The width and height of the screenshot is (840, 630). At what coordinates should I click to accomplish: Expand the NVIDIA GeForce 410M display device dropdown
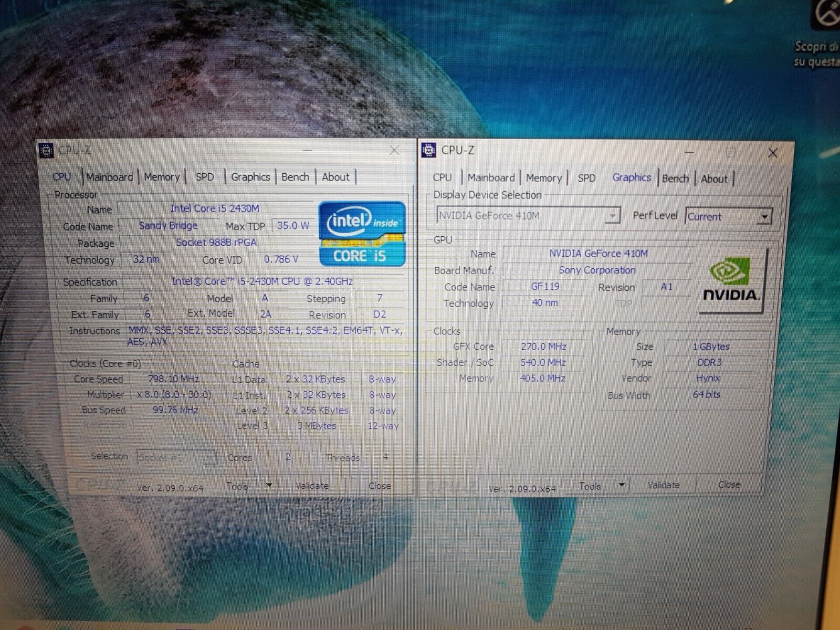[x=528, y=216]
